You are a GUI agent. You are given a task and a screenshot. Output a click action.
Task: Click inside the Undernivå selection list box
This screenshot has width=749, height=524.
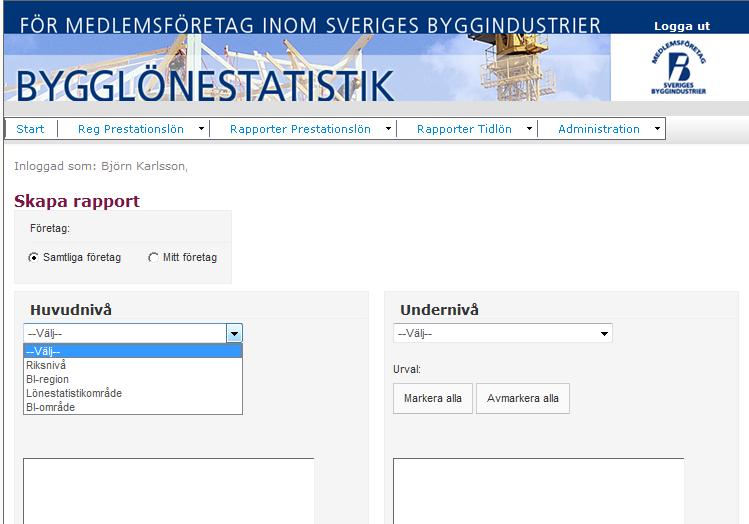coord(538,491)
